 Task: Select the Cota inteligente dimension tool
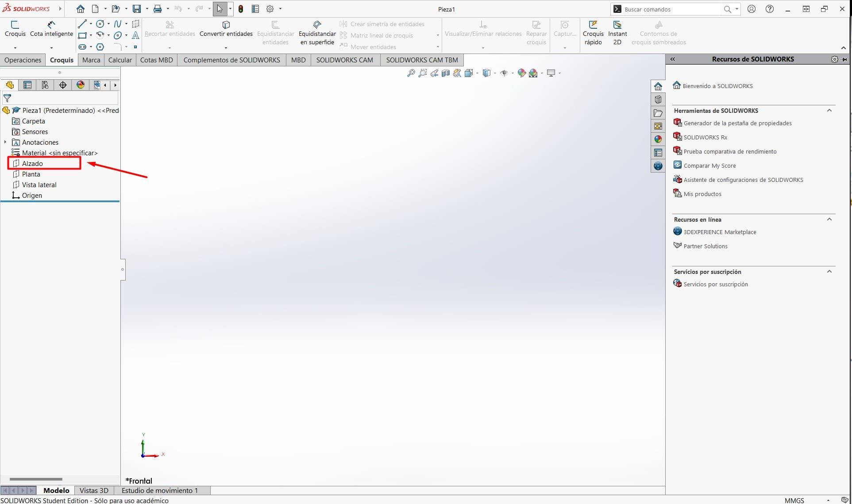coord(51,25)
